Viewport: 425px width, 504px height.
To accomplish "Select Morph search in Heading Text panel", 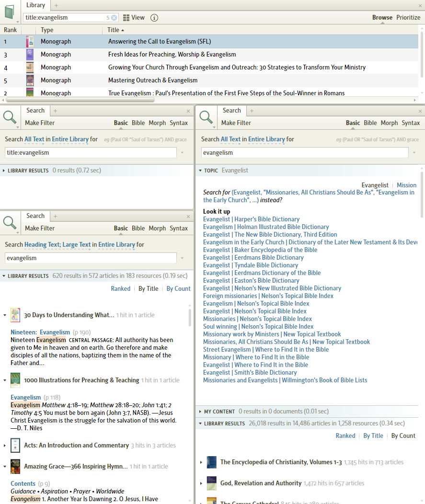I will (x=157, y=228).
